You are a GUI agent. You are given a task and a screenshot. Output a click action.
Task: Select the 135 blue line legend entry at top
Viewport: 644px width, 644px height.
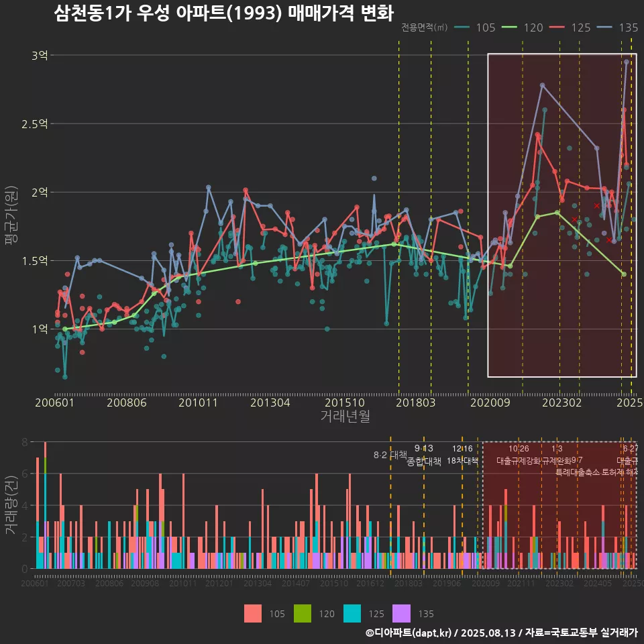(618, 28)
